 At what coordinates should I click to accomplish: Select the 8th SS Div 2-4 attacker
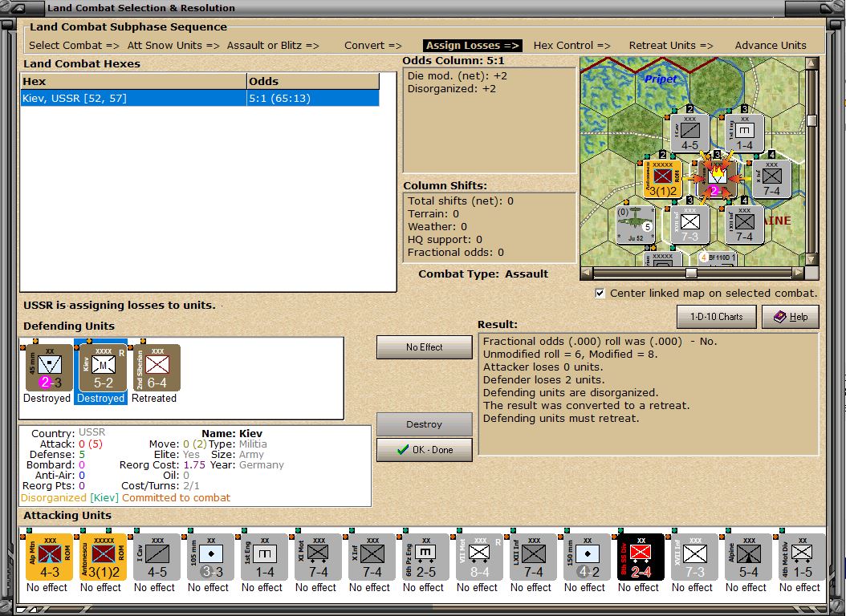point(641,557)
